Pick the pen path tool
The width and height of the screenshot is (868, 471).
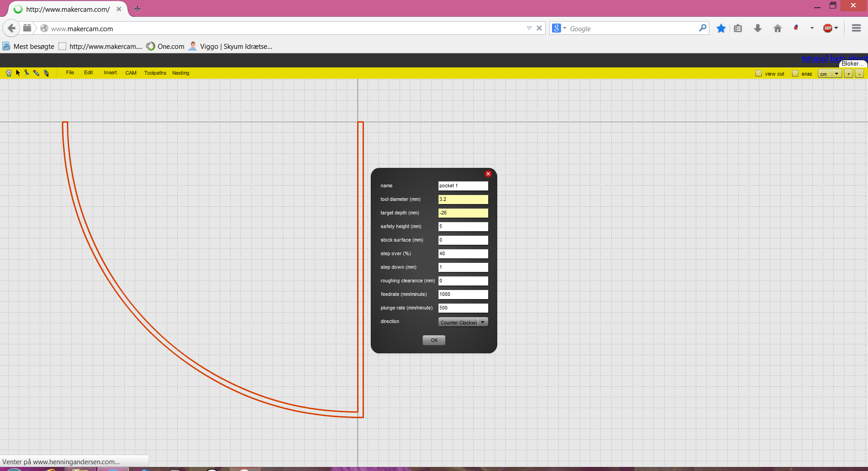pos(46,73)
